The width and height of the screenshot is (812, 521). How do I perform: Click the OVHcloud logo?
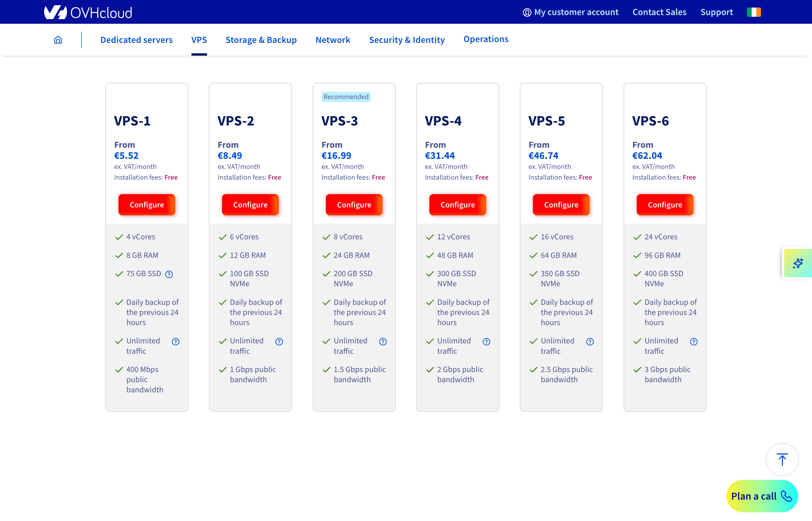pyautogui.click(x=88, y=12)
